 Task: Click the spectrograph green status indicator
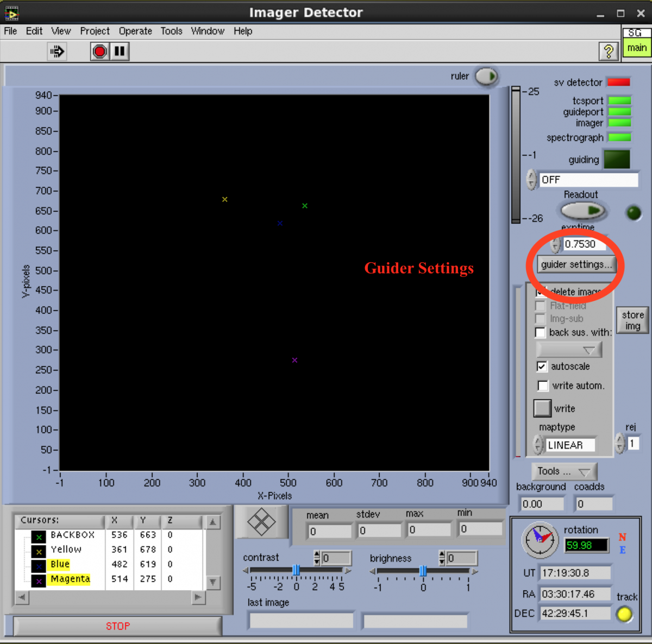pyautogui.click(x=619, y=137)
